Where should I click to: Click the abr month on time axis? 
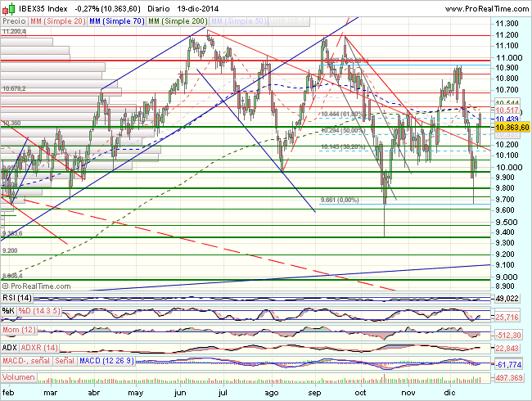pyautogui.click(x=94, y=393)
